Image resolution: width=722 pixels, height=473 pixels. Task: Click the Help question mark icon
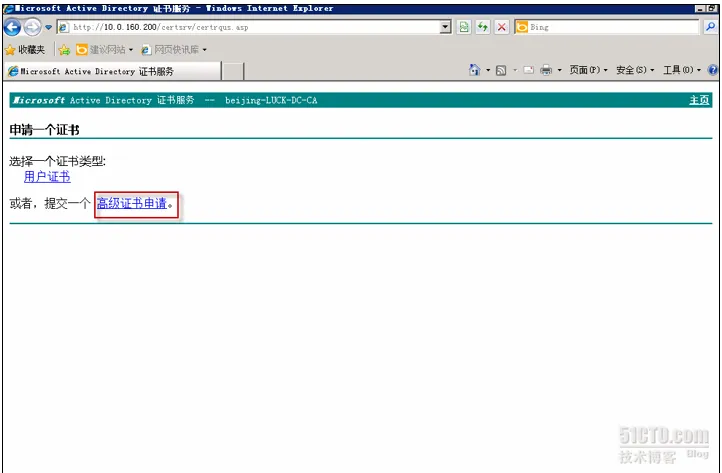[713, 70]
